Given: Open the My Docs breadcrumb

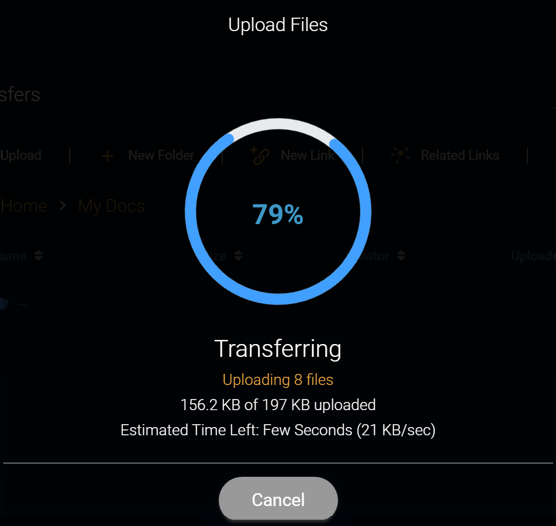Looking at the screenshot, I should (111, 206).
